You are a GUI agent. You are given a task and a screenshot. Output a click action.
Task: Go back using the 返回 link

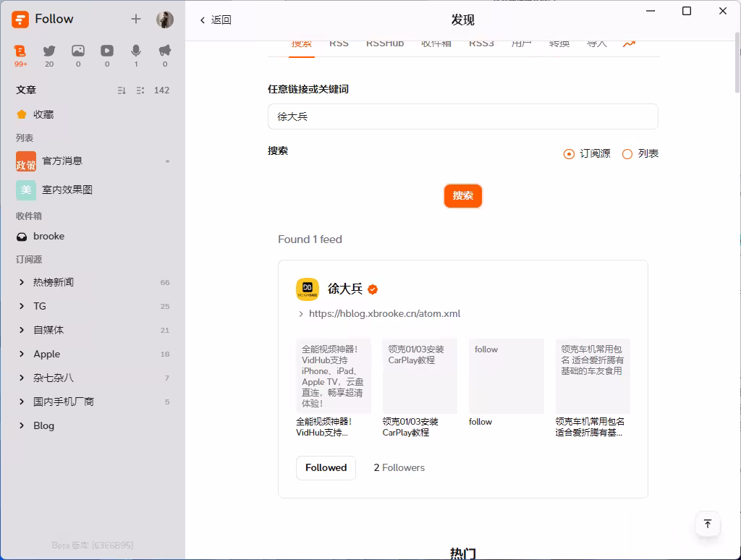pos(216,20)
